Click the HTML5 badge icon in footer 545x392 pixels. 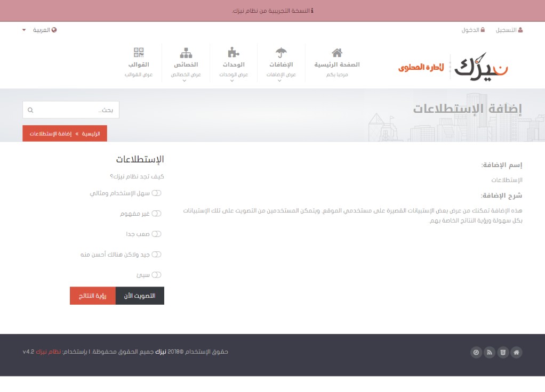tap(502, 352)
